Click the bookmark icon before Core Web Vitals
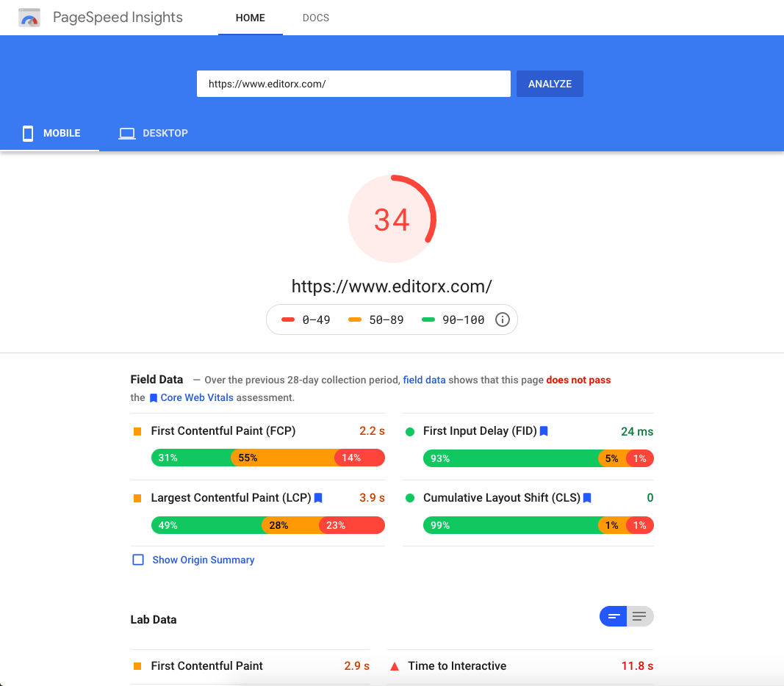 pyautogui.click(x=154, y=397)
